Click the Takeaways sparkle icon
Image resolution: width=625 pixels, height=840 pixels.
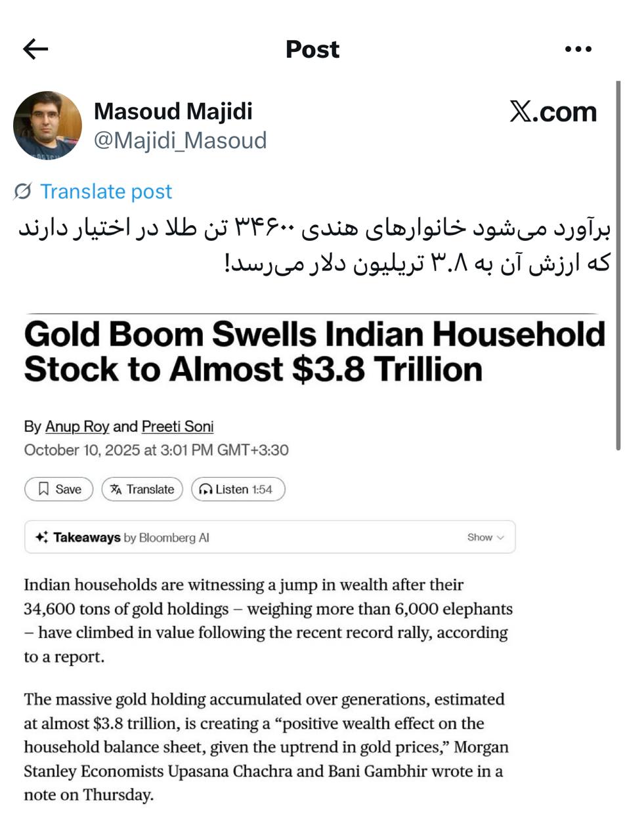41,537
